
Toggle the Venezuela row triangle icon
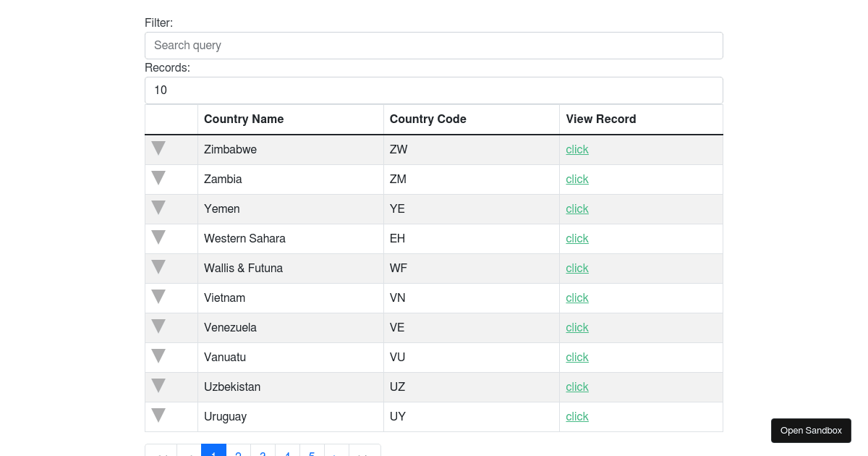[158, 326]
